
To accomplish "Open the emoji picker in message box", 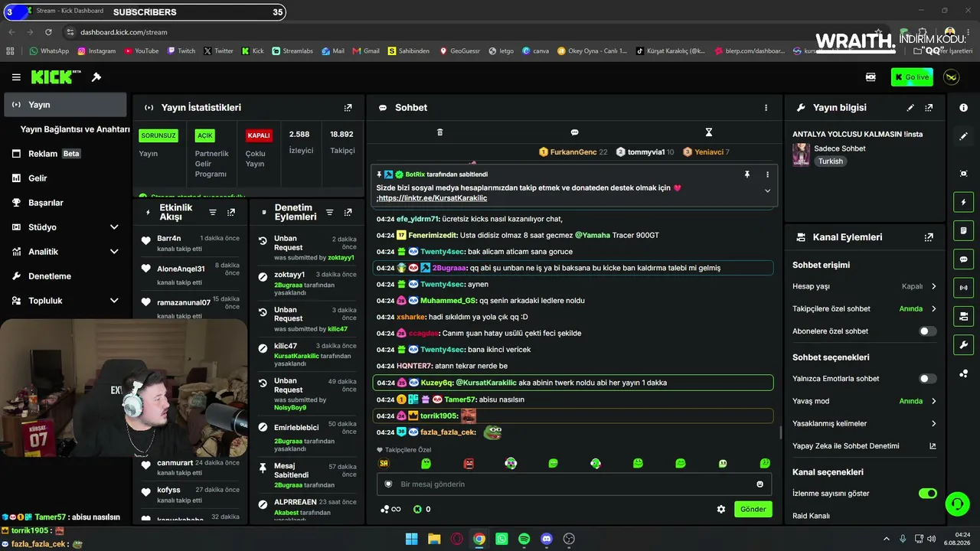I will point(759,484).
